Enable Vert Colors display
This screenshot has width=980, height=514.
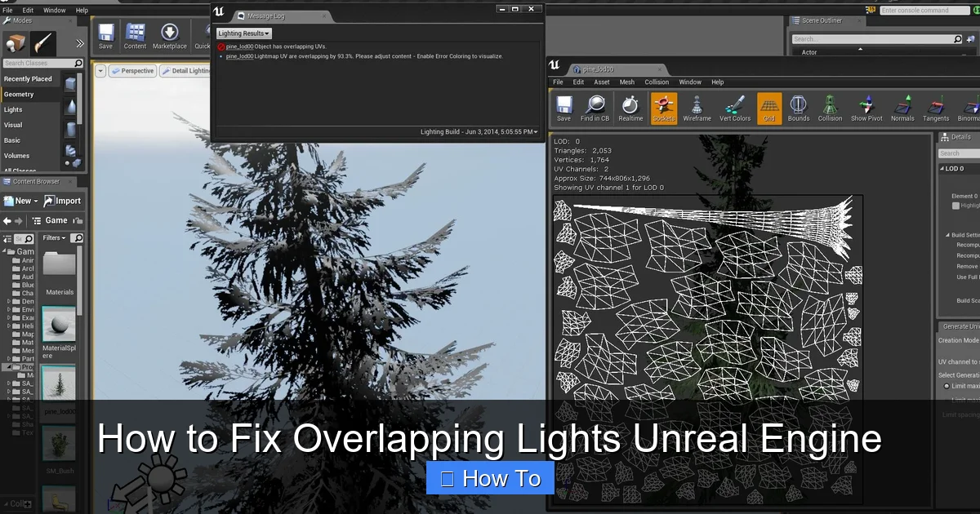[x=733, y=107]
